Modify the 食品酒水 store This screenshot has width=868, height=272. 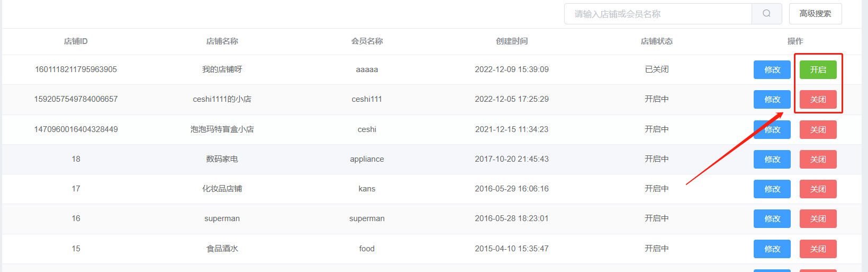[x=772, y=249]
